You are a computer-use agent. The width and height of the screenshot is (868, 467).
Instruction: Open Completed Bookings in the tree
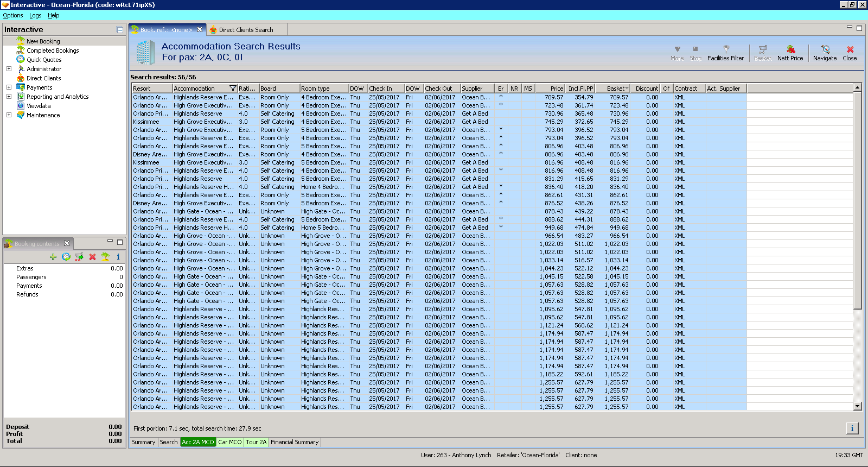(x=53, y=51)
